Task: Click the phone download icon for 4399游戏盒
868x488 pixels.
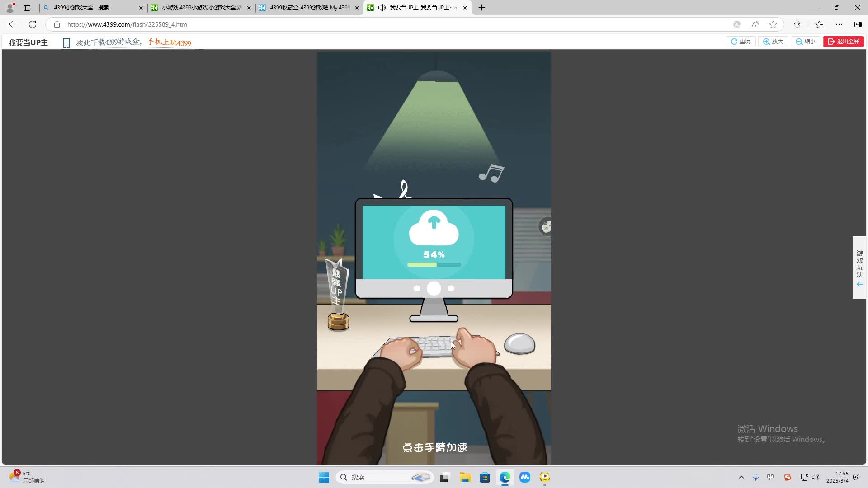Action: click(66, 42)
